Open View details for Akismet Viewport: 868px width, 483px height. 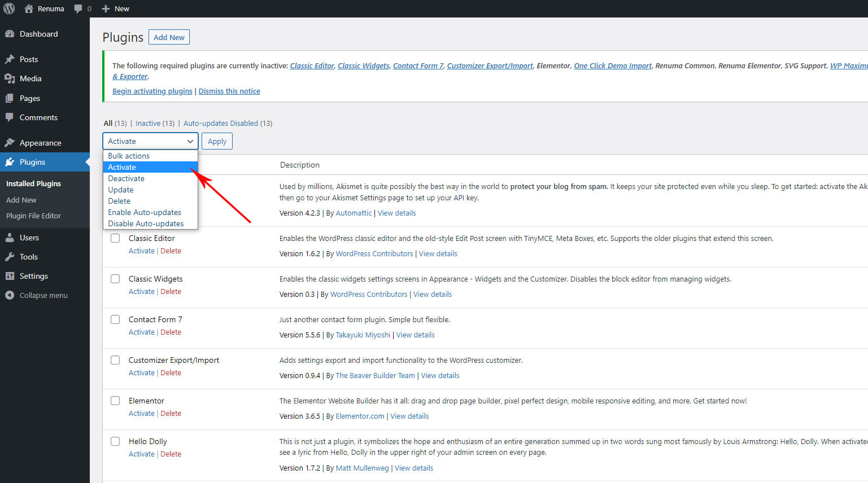click(396, 213)
